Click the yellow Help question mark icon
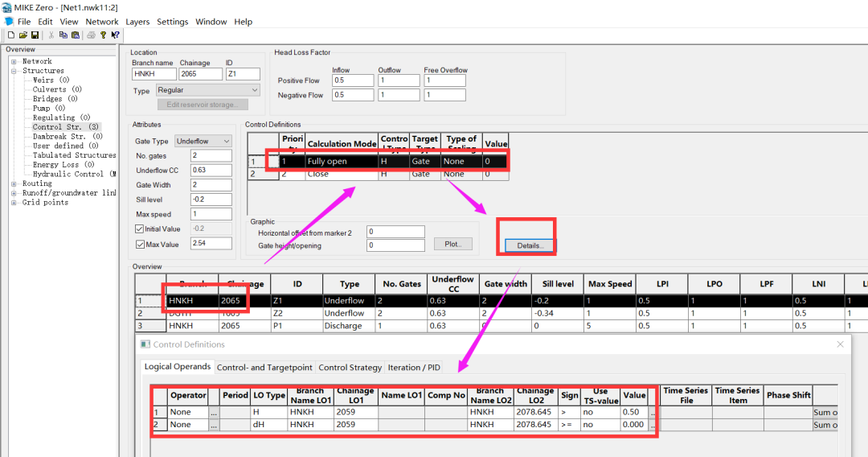This screenshot has width=868, height=457. 103,35
